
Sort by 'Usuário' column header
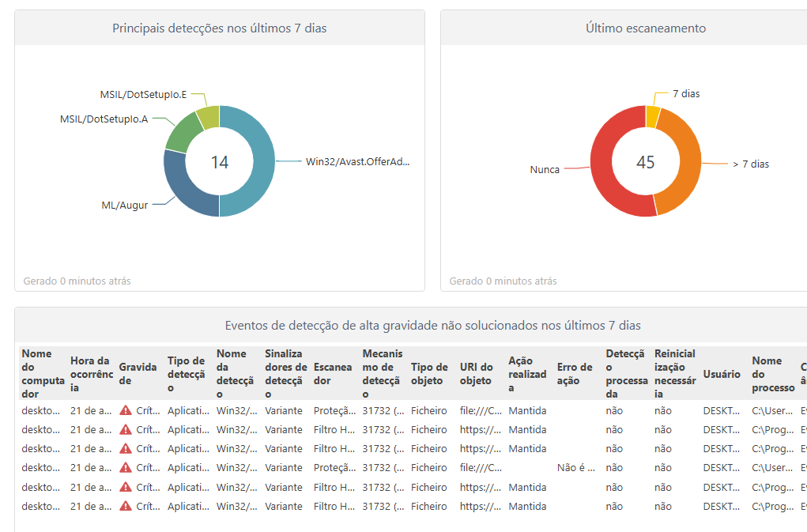point(721,374)
